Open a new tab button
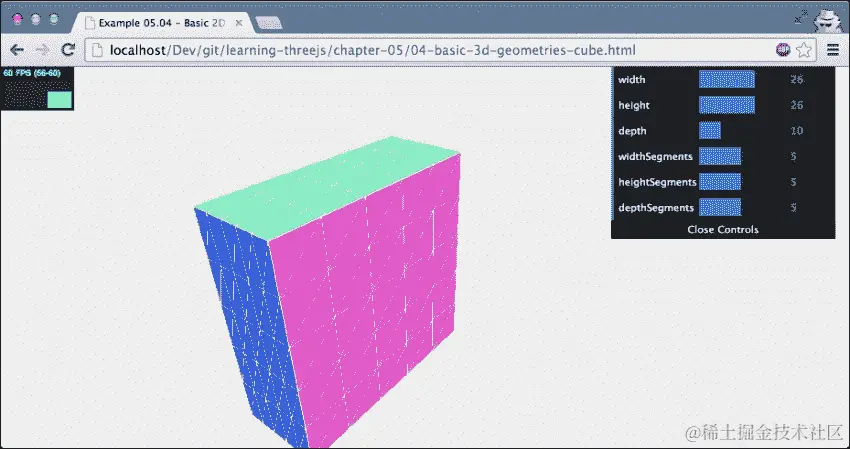 pyautogui.click(x=269, y=23)
